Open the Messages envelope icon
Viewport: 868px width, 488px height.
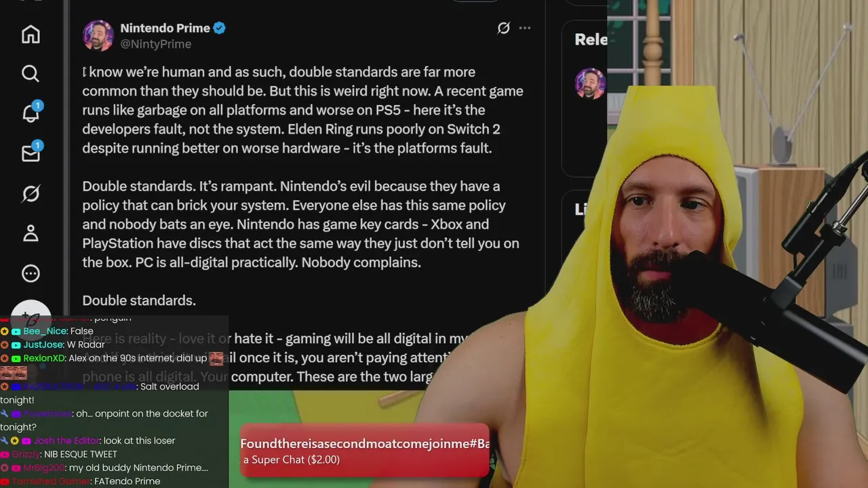pyautogui.click(x=31, y=153)
